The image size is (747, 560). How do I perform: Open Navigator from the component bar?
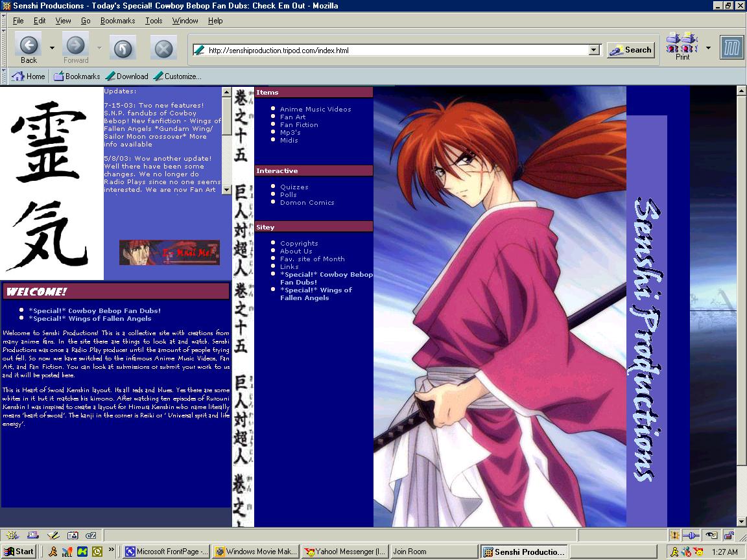12,535
